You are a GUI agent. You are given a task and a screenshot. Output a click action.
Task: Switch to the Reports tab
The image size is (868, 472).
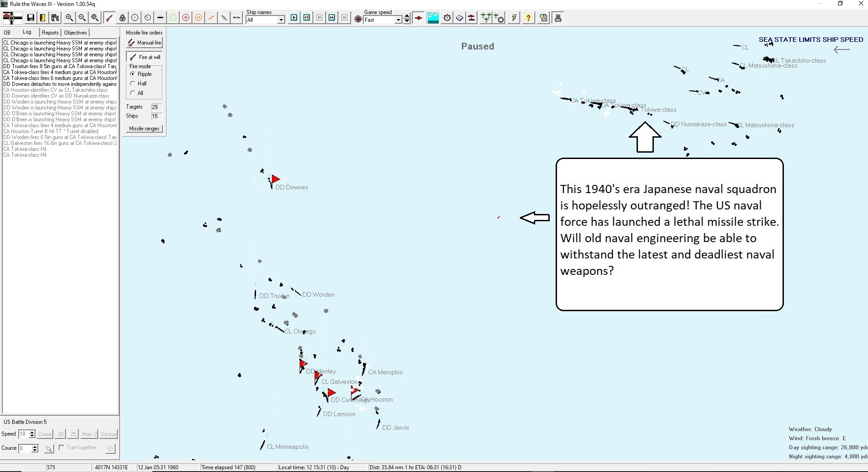pos(50,32)
